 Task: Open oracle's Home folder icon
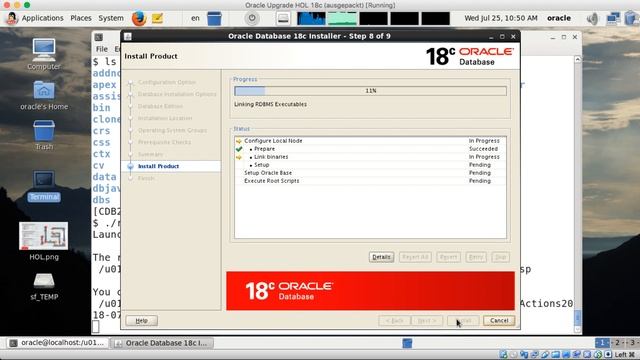coord(44,95)
